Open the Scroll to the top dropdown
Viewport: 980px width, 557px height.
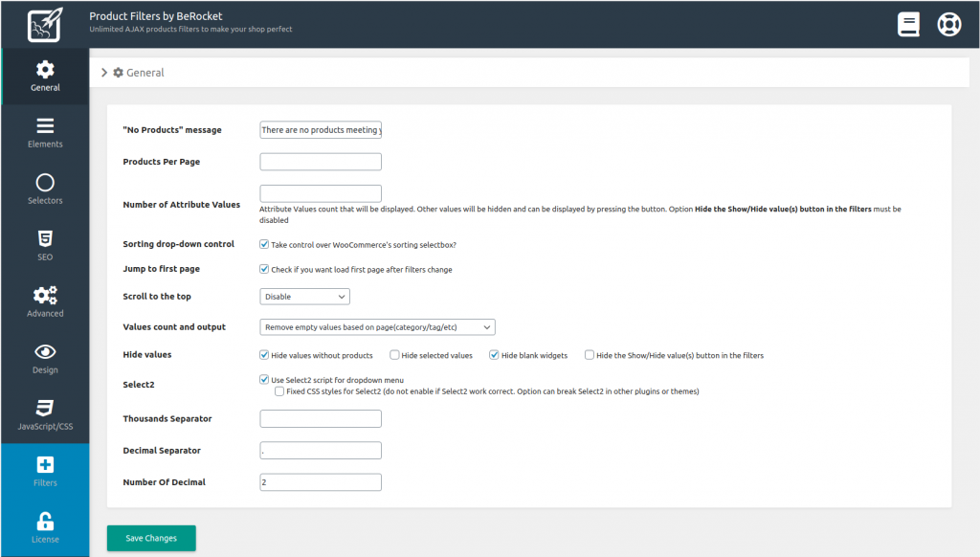pyautogui.click(x=304, y=297)
